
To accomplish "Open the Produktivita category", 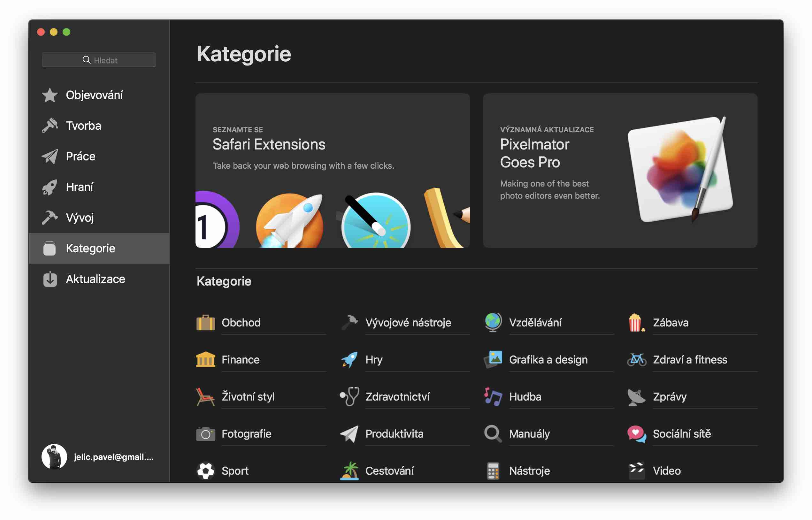I will point(405,434).
